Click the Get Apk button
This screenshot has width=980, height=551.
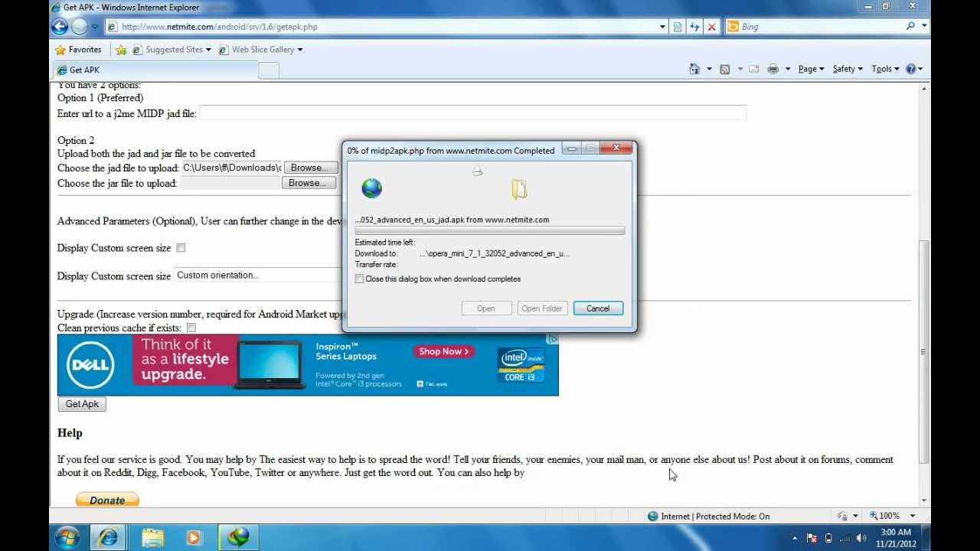tap(82, 404)
